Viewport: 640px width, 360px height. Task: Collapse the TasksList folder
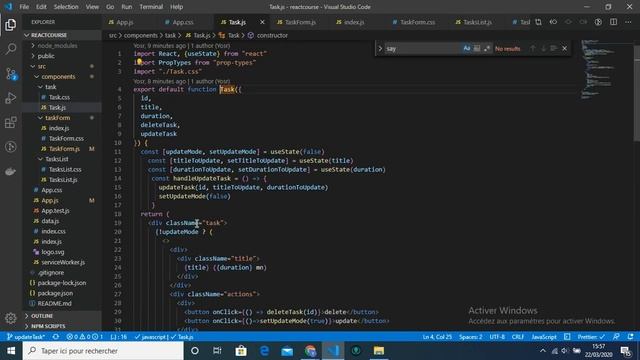click(x=56, y=159)
